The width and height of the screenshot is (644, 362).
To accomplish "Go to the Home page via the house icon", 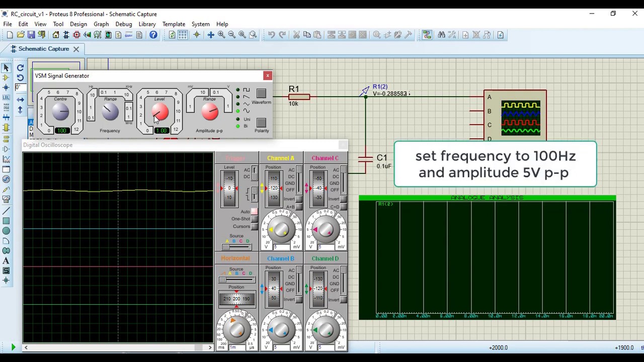I will 56,35.
